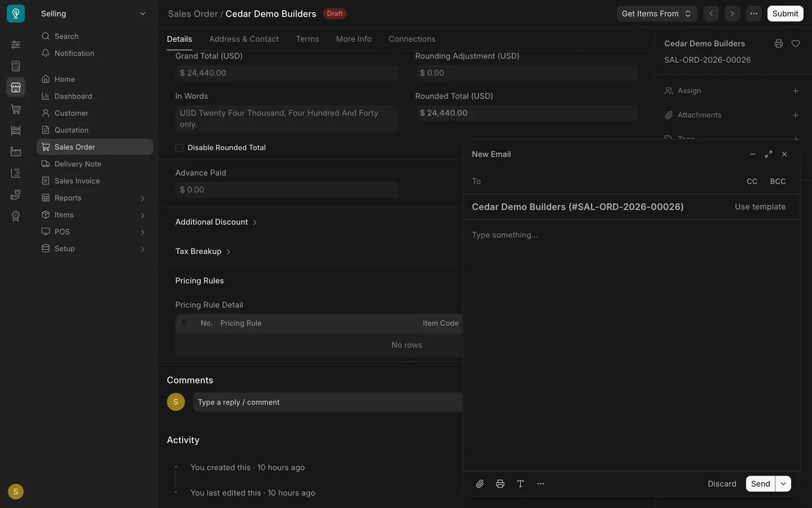Viewport: 812px width, 508px height.
Task: Add an attachment with Attachments plus icon
Action: pyautogui.click(x=796, y=115)
